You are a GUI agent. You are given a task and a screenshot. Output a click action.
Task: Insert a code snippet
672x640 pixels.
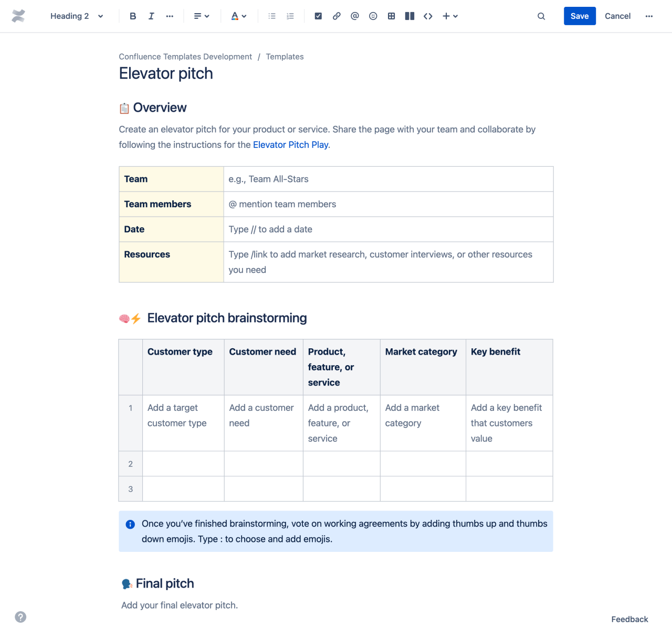(428, 16)
